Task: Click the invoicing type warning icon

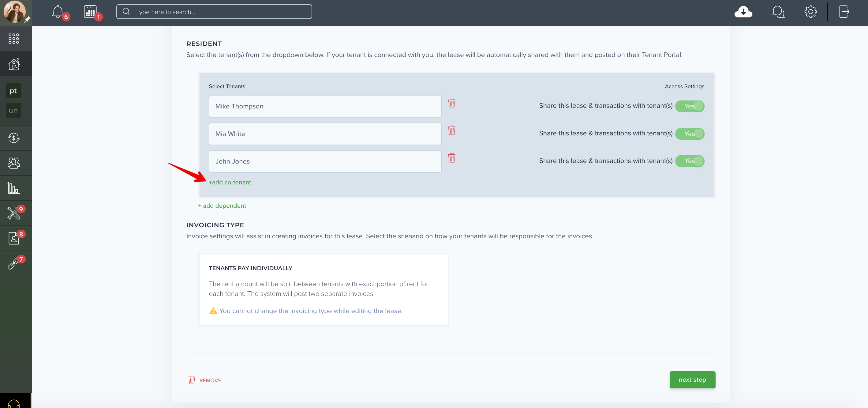Action: pos(213,311)
